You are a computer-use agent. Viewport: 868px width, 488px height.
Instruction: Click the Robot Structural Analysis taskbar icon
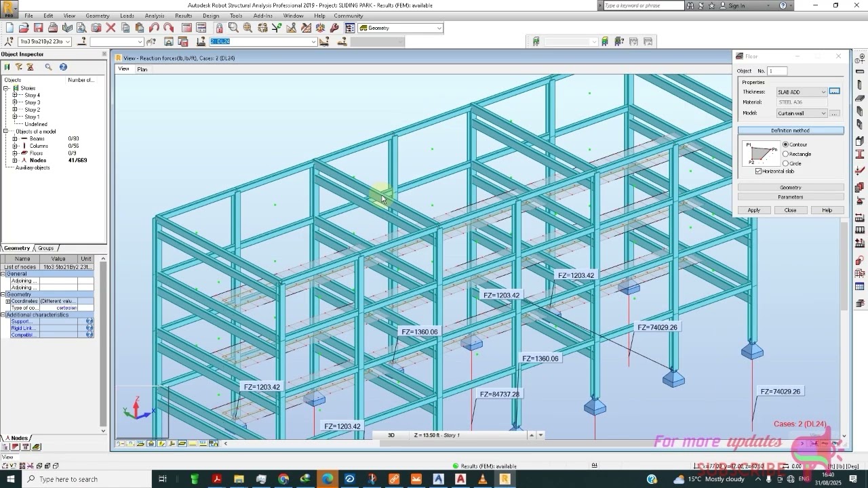505,479
